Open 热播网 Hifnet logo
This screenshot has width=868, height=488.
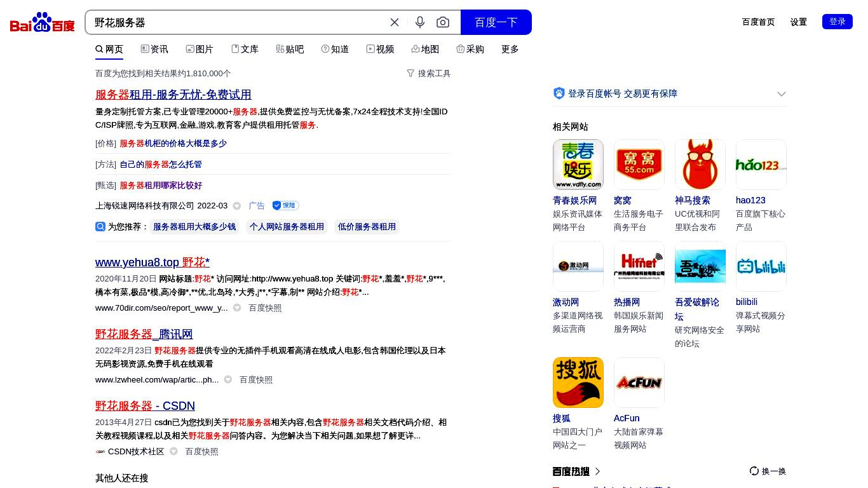pyautogui.click(x=639, y=266)
